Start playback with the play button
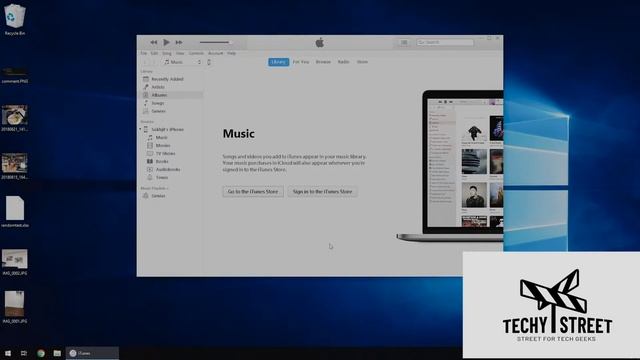The image size is (640, 360). [166, 42]
